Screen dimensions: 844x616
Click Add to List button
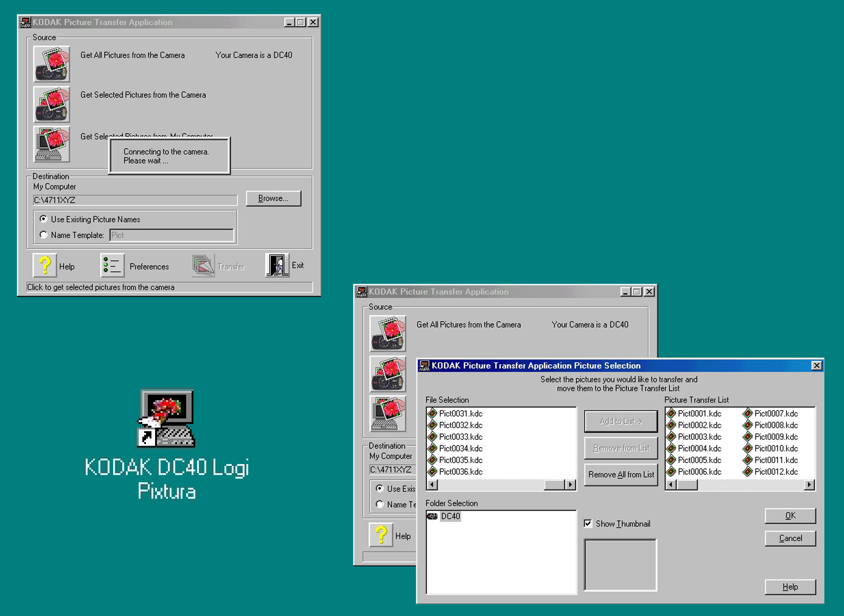pyautogui.click(x=621, y=421)
